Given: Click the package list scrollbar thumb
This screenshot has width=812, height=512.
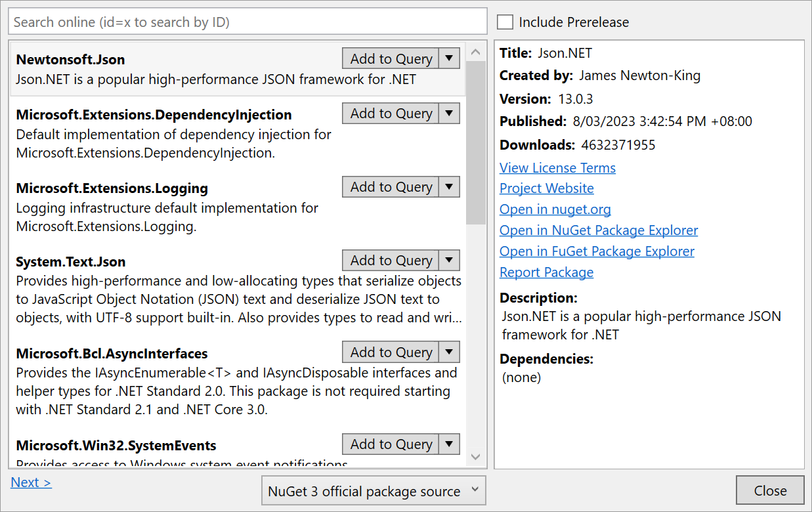Looking at the screenshot, I should pos(476,143).
